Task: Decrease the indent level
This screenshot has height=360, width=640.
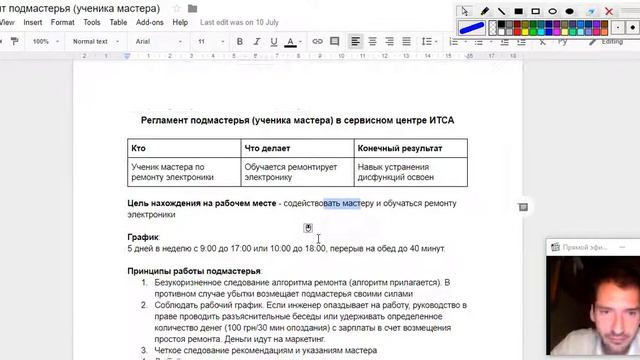Action: 504,42
